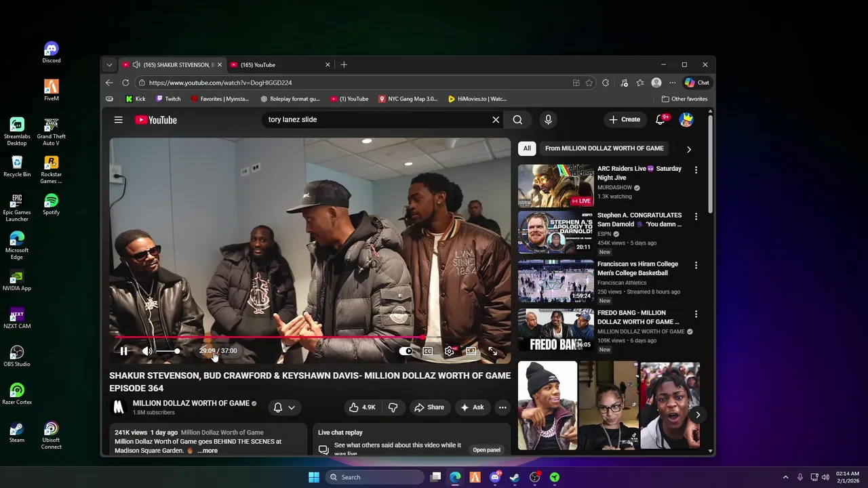This screenshot has width=868, height=488.
Task: Open the tab actions menu chevron
Action: point(109,65)
